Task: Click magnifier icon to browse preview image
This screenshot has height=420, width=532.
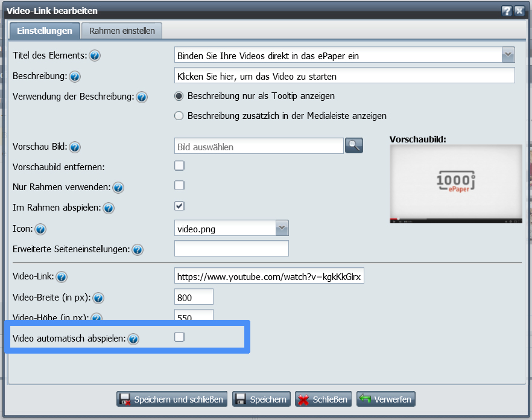Action: (x=354, y=145)
